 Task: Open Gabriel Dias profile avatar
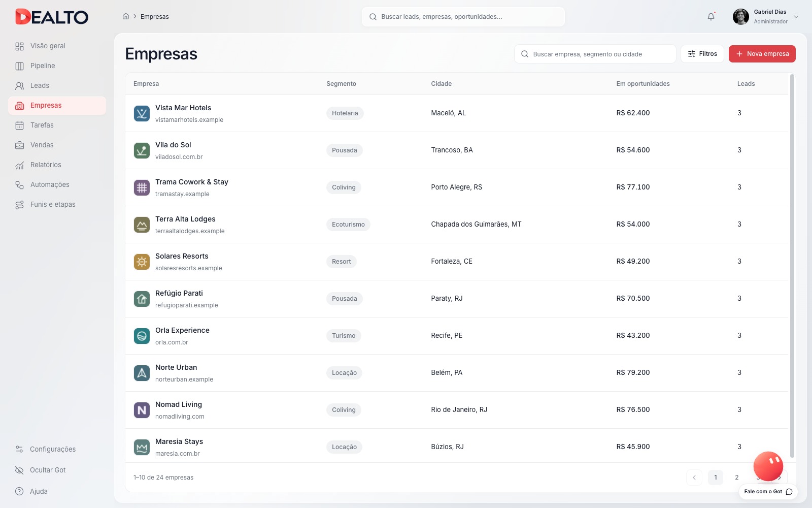[x=741, y=17]
